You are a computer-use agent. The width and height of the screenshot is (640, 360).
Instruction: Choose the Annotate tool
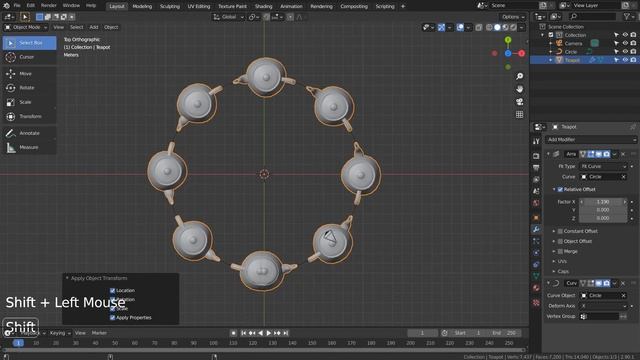pos(29,133)
